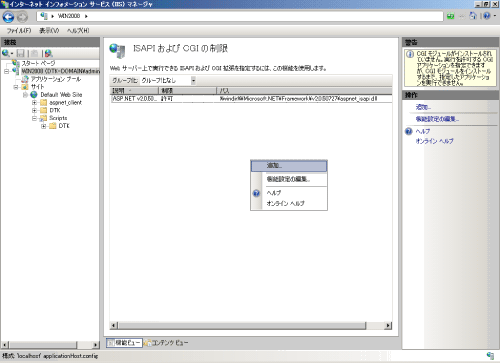Click the delete connection globe icon
Image resolution: width=500 pixels, height=363 pixels.
coord(49,53)
